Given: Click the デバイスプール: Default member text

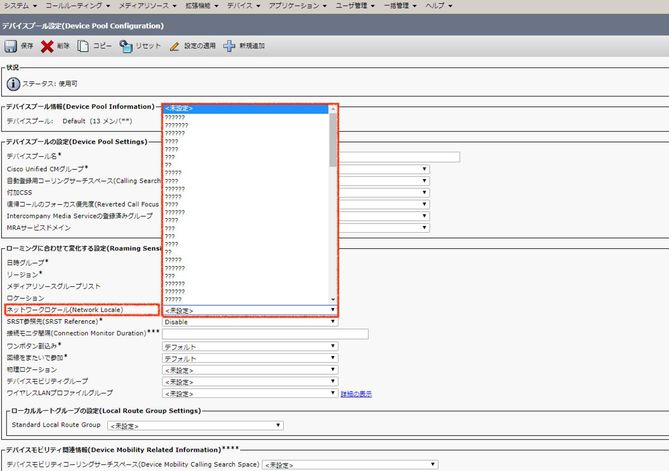Looking at the screenshot, I should 70,122.
